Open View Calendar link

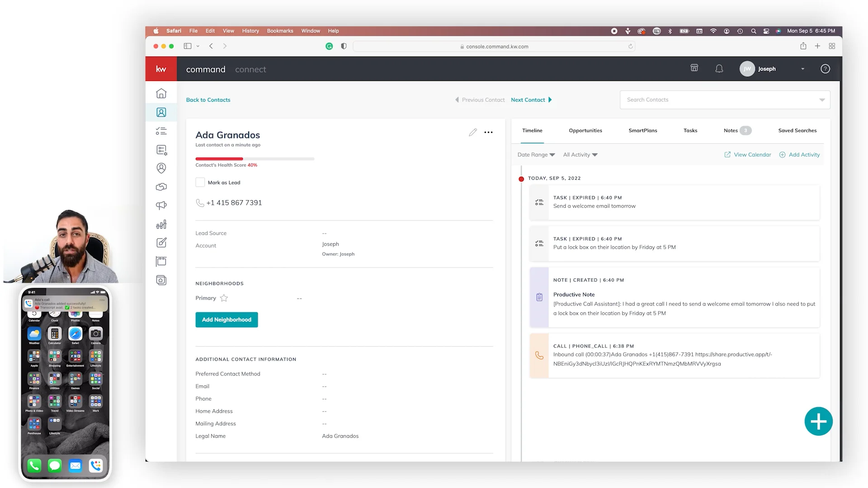[x=748, y=155]
